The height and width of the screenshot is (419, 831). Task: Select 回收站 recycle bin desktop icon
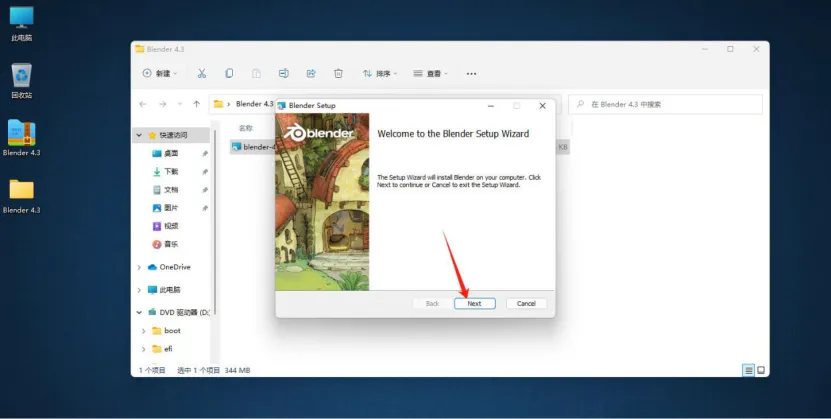pyautogui.click(x=21, y=81)
